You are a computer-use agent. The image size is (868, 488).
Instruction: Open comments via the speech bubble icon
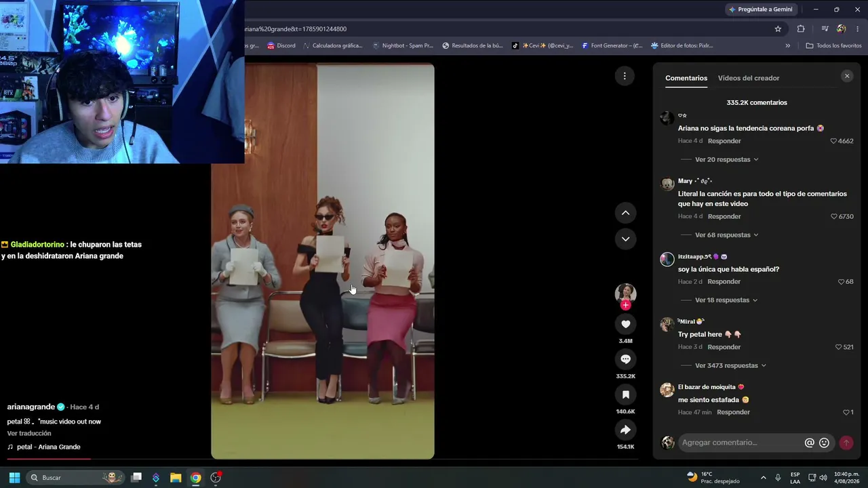[x=625, y=359]
